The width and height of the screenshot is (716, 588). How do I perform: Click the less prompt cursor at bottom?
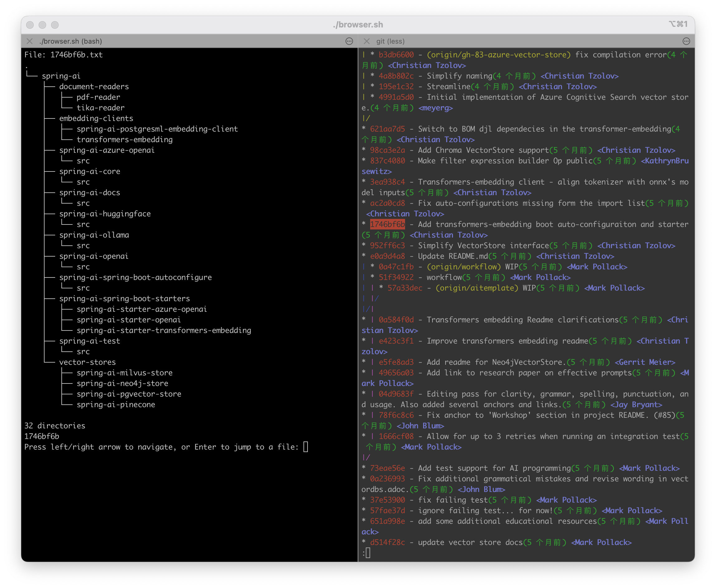(x=368, y=553)
